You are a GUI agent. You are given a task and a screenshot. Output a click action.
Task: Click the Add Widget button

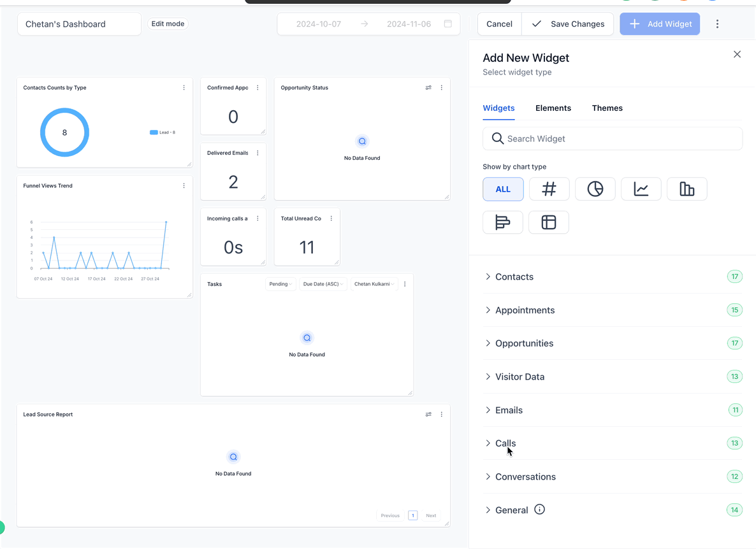[x=660, y=24]
